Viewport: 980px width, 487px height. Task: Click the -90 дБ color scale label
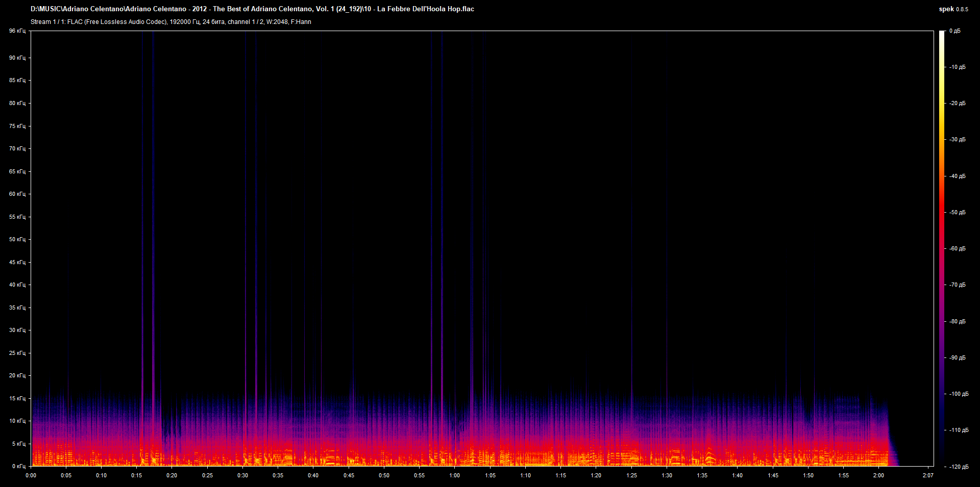(957, 357)
